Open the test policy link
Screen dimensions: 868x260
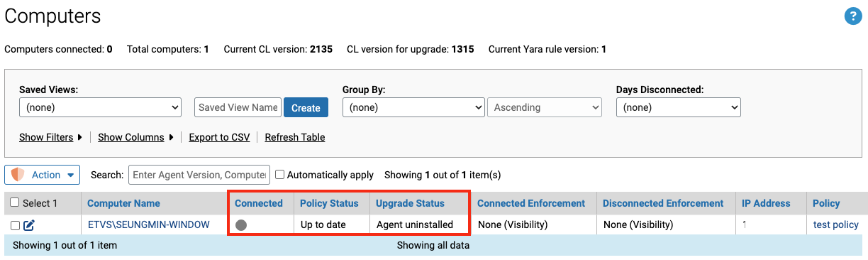pyautogui.click(x=836, y=224)
